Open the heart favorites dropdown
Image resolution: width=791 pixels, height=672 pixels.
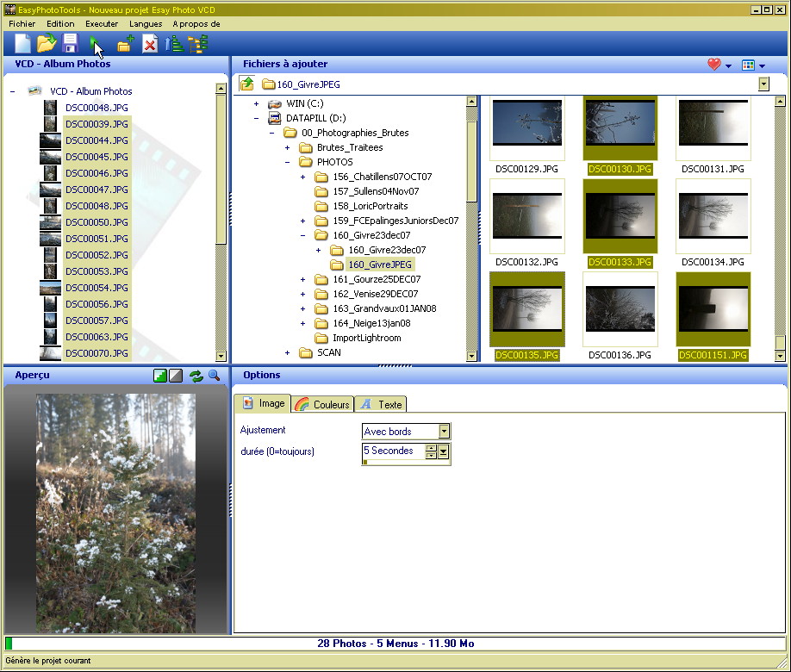click(x=719, y=65)
